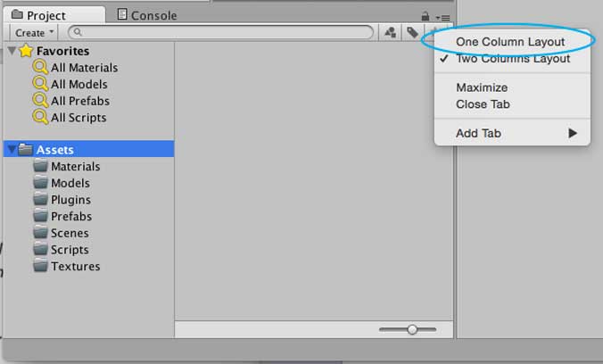Collapse the Favorites section

12,51
